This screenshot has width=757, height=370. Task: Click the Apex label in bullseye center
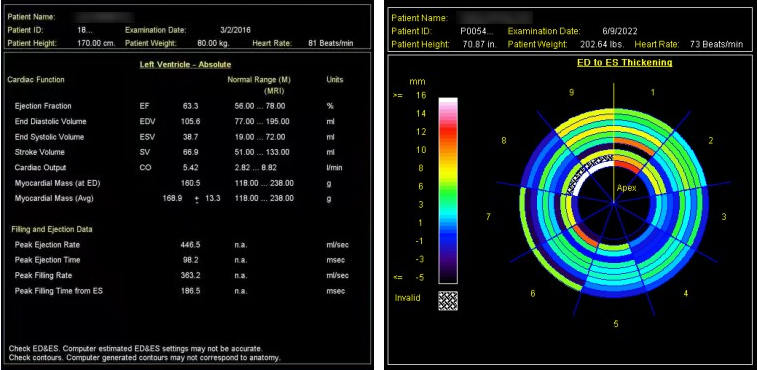626,188
